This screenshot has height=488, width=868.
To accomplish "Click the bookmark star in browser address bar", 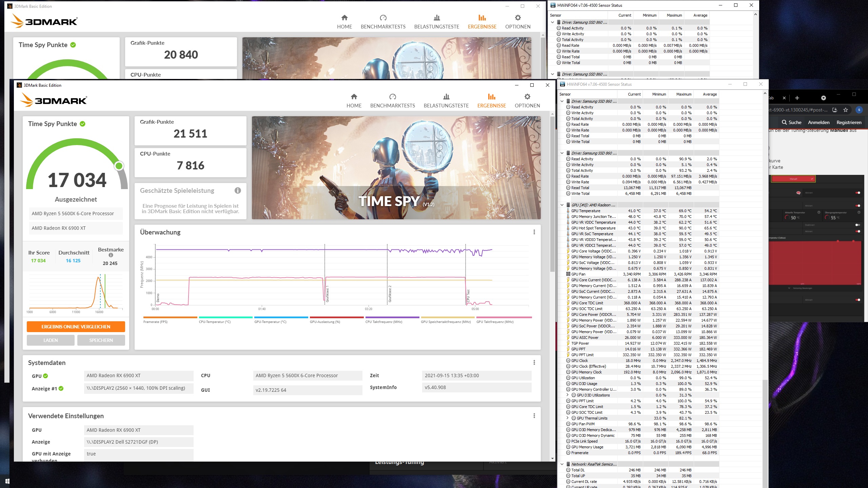I will (846, 110).
